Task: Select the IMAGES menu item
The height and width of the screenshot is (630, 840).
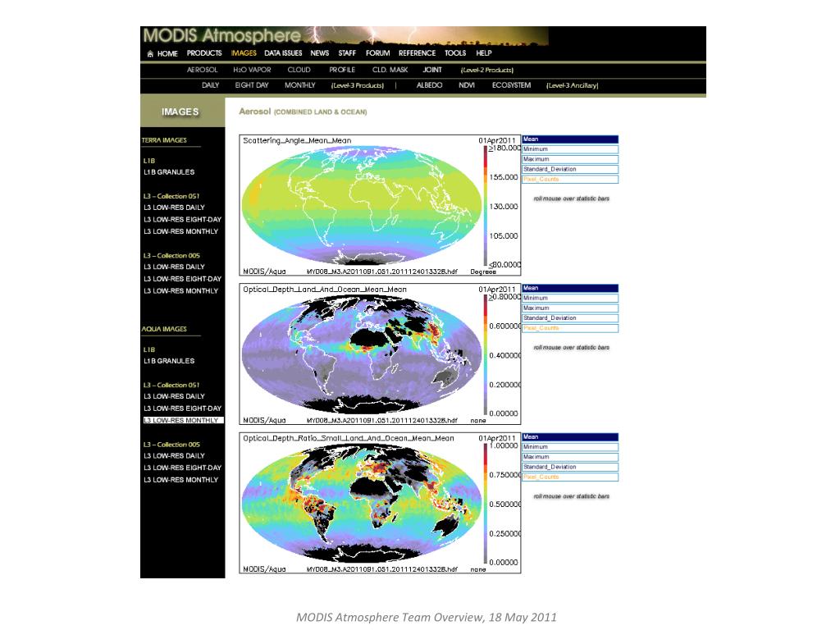Action: click(244, 53)
